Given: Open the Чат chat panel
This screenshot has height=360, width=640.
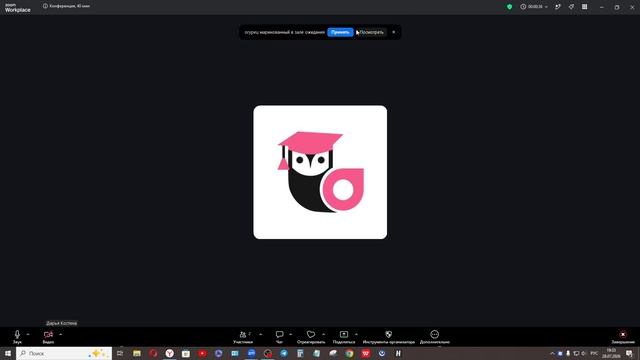Looking at the screenshot, I should 279,337.
